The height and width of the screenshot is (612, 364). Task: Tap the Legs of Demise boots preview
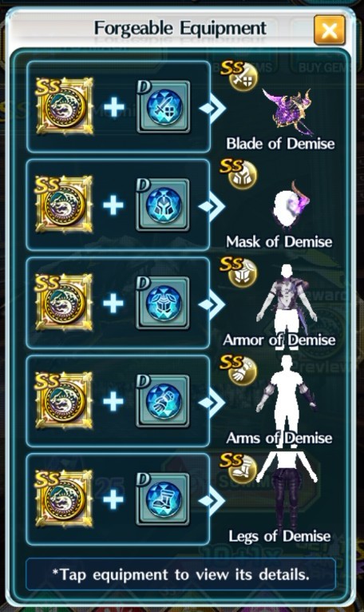pyautogui.click(x=287, y=490)
